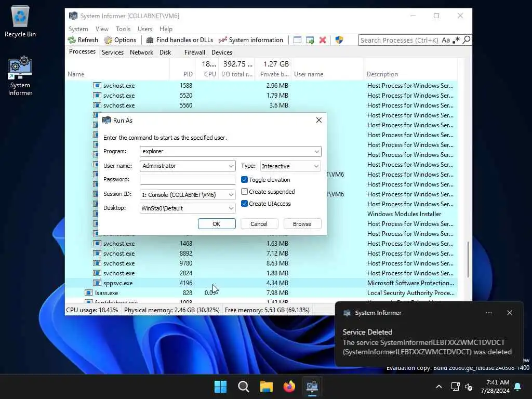Viewport: 532px width, 399px height.
Task: Click OK in Run As dialog
Action: coord(217,224)
